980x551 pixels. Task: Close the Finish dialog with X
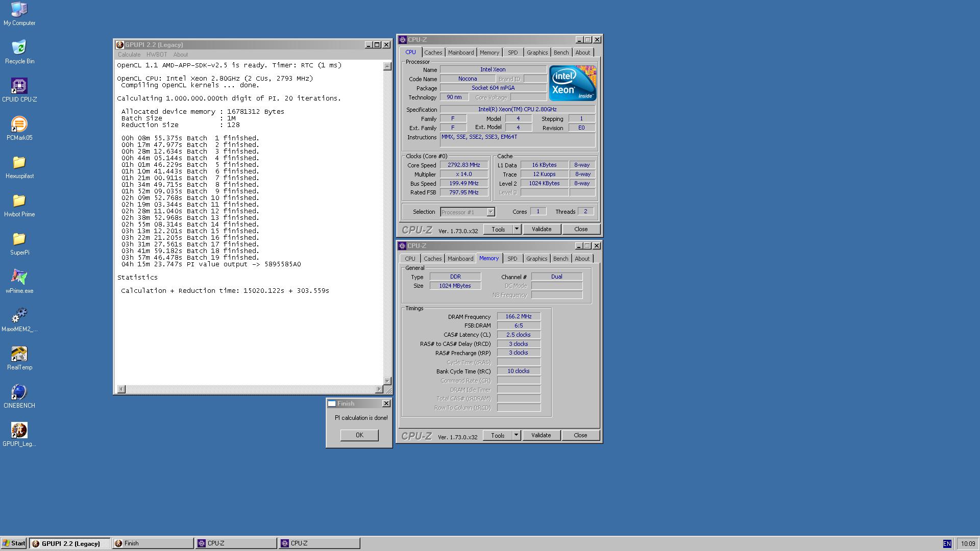click(386, 404)
